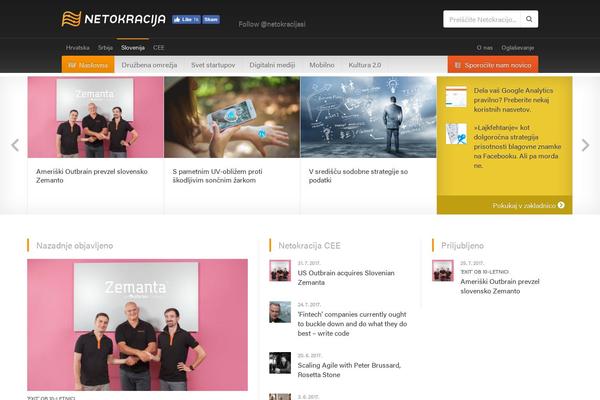The image size is (600, 400).
Task: Open Družbena omrežja category
Action: coord(149,65)
